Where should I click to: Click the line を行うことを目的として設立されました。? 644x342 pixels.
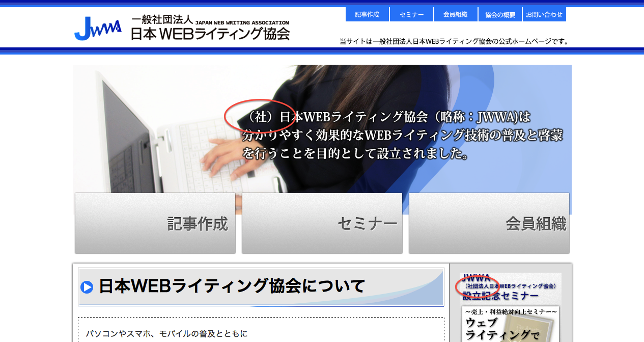(x=355, y=153)
